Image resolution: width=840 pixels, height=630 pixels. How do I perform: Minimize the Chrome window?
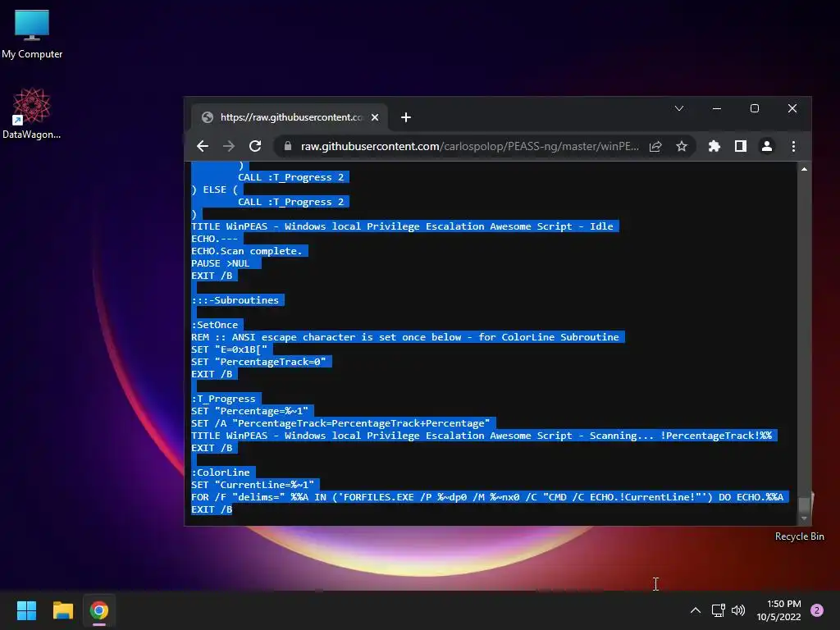click(717, 109)
